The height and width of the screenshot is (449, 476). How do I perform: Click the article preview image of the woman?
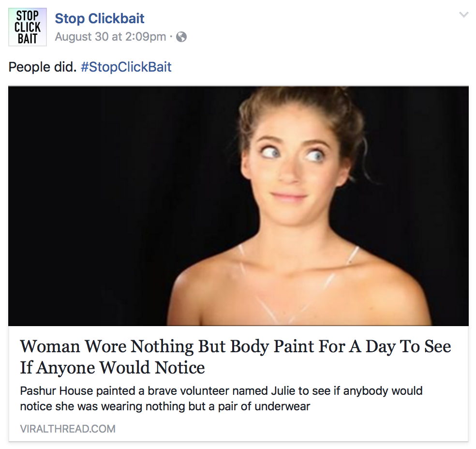click(238, 206)
